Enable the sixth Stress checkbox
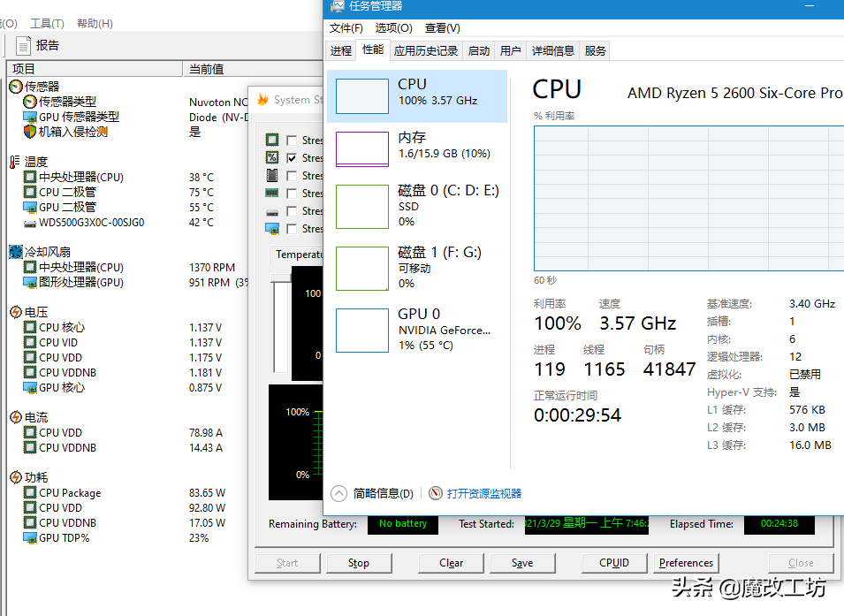The image size is (844, 616). point(292,229)
